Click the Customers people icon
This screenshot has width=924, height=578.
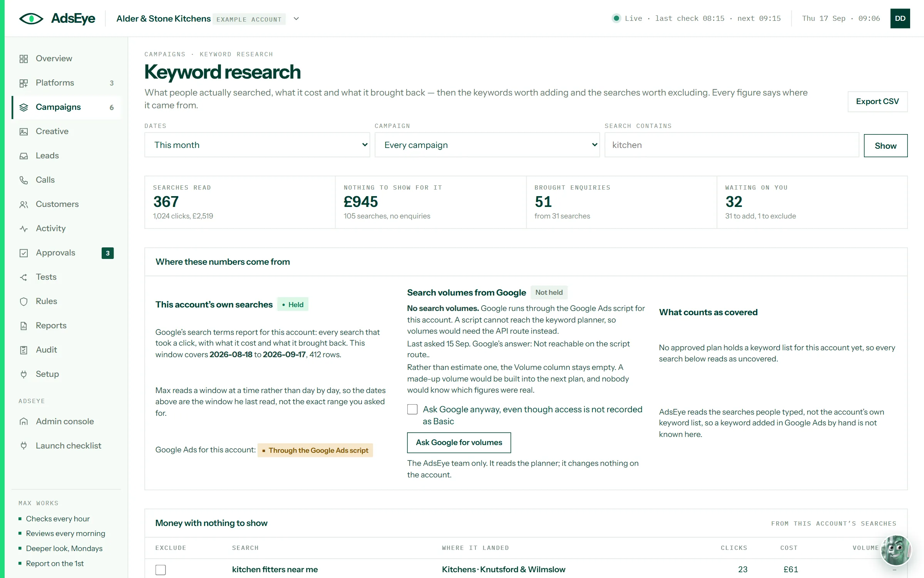[x=24, y=204]
